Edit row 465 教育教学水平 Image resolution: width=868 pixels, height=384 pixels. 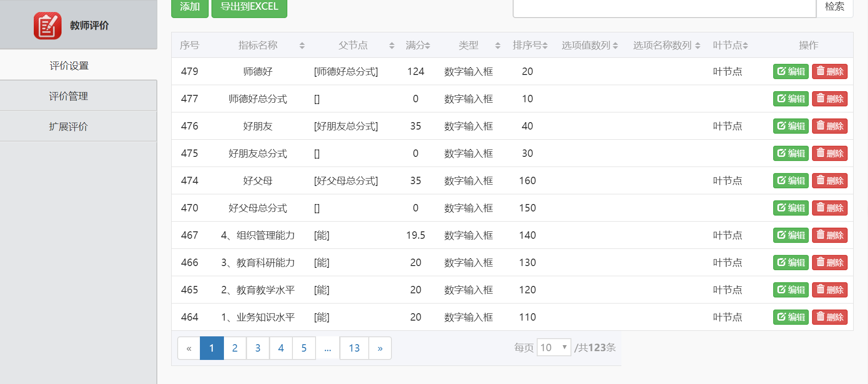point(790,290)
